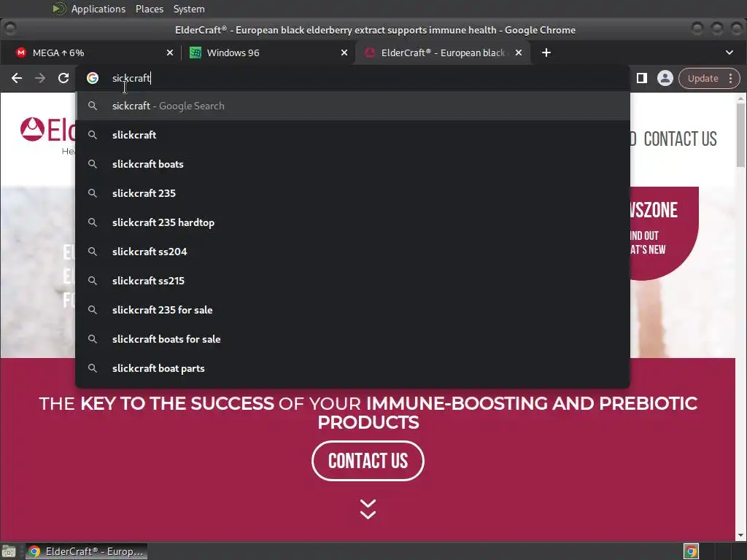Switch to the Windows 96 tab
The image size is (747, 560).
[268, 52]
